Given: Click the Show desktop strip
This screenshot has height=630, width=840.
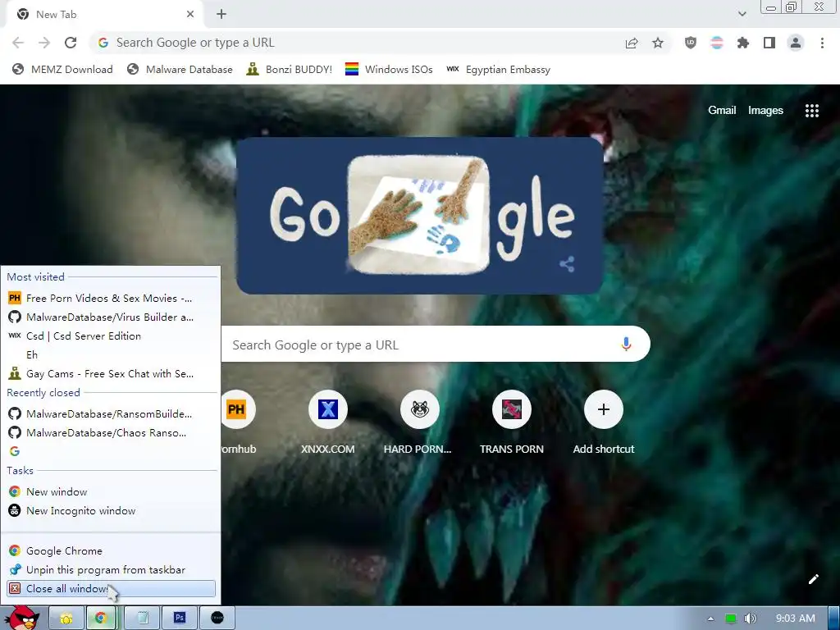Looking at the screenshot, I should (x=833, y=619).
